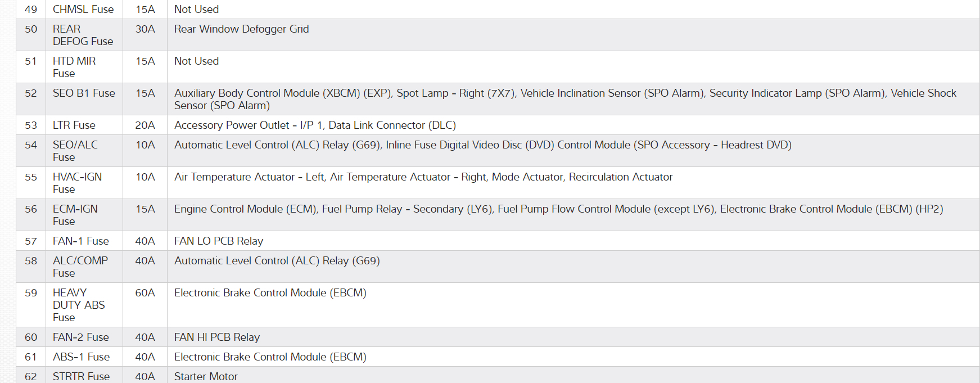Screen dimensions: 980x383
Task: Select the "ABS-1 Fuse" cell
Action: click(82, 357)
